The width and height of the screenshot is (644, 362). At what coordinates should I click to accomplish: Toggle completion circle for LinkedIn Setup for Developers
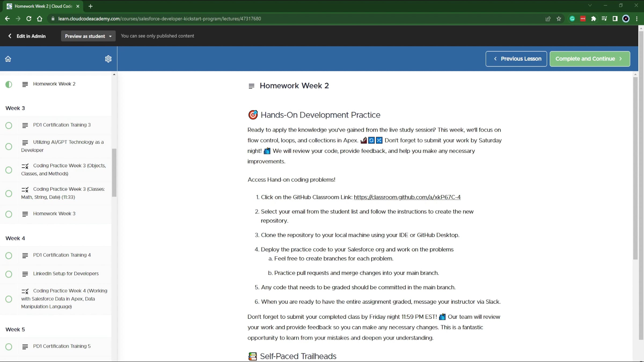click(x=9, y=274)
